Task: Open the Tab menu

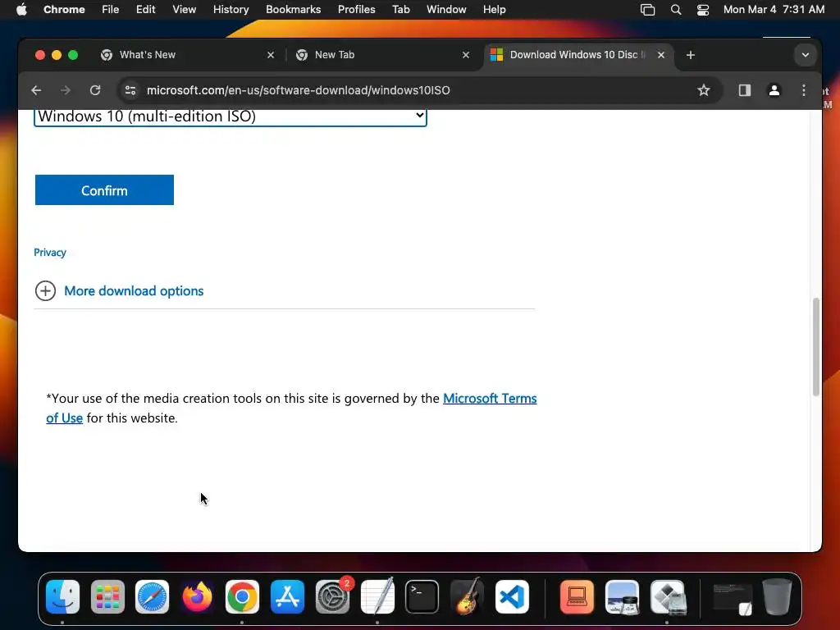Action: pyautogui.click(x=400, y=10)
